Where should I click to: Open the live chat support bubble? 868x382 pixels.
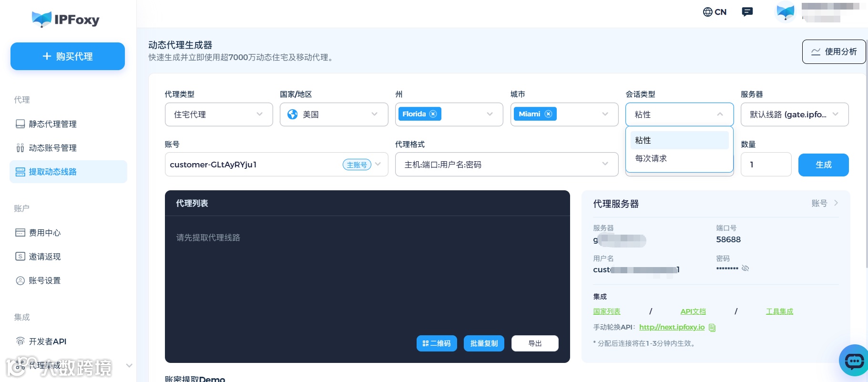coord(854,361)
